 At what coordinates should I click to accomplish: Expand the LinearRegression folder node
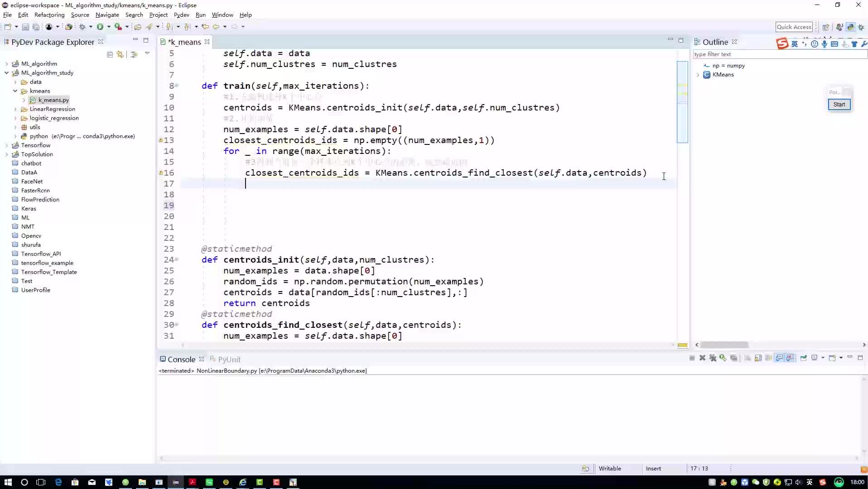(x=15, y=109)
